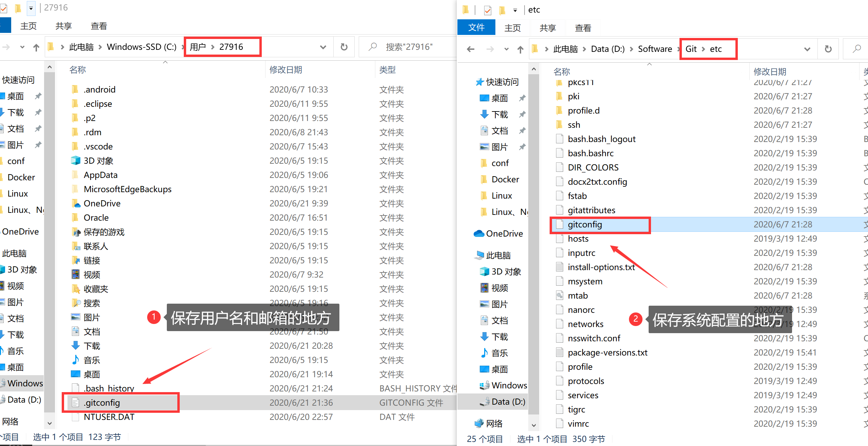Open address history dropdown in etc window
The width and height of the screenshot is (868, 446).
pos(807,49)
